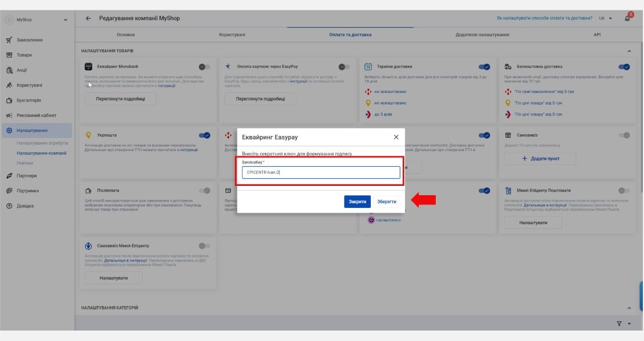
Task: Open notifications bell icon
Action: 627,18
